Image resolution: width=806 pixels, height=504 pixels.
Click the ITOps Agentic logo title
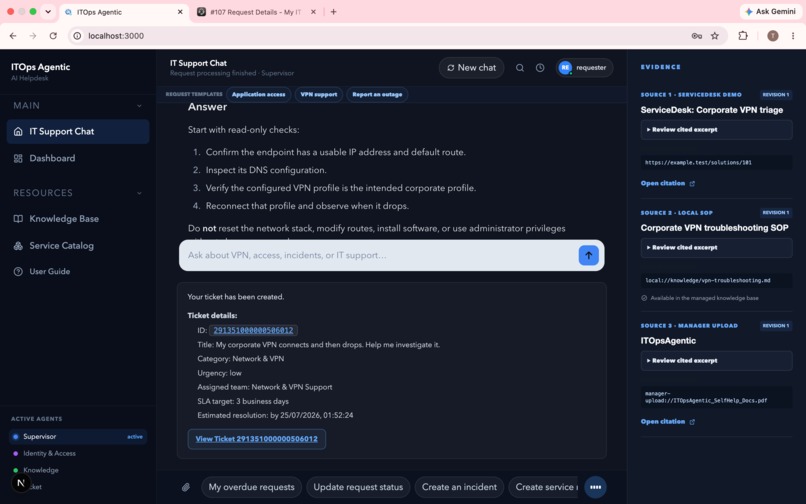point(40,67)
